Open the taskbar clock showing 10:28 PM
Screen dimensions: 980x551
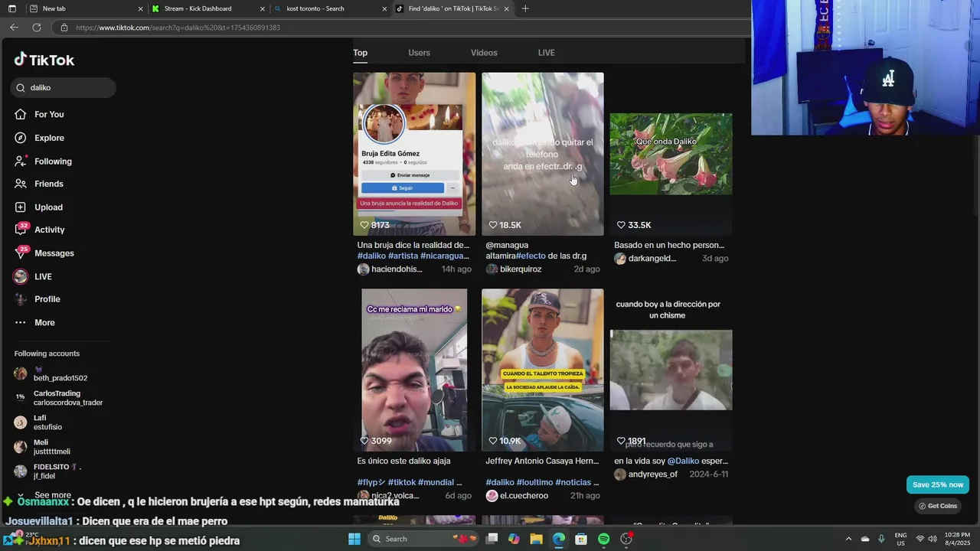click(x=957, y=539)
